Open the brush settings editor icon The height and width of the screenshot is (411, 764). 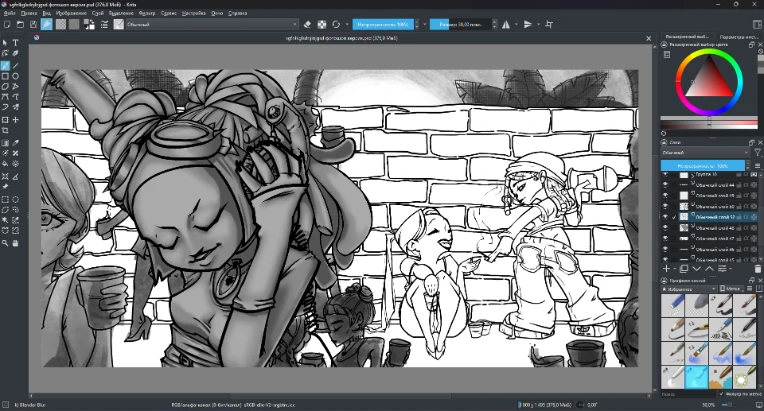coord(104,24)
